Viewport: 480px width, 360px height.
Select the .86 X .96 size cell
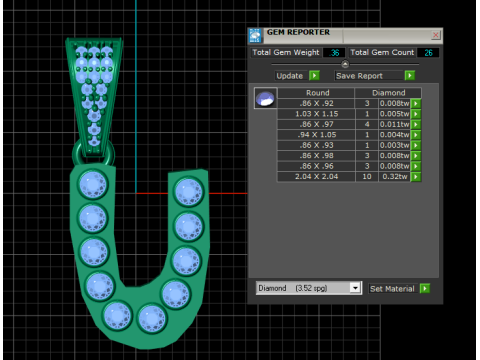316,166
